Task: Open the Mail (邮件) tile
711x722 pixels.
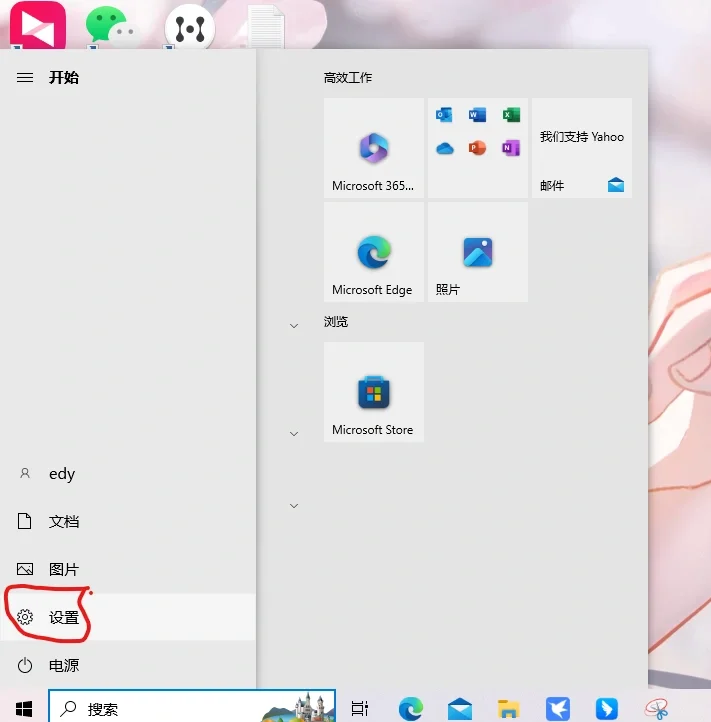Action: click(582, 148)
